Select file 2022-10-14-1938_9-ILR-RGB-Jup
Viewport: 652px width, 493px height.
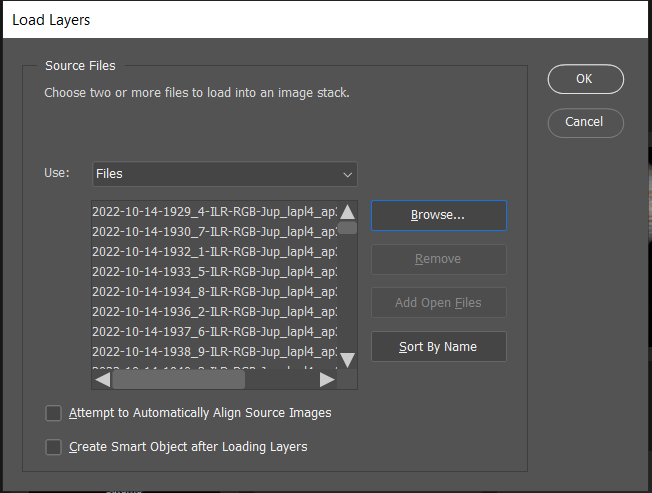click(215, 352)
